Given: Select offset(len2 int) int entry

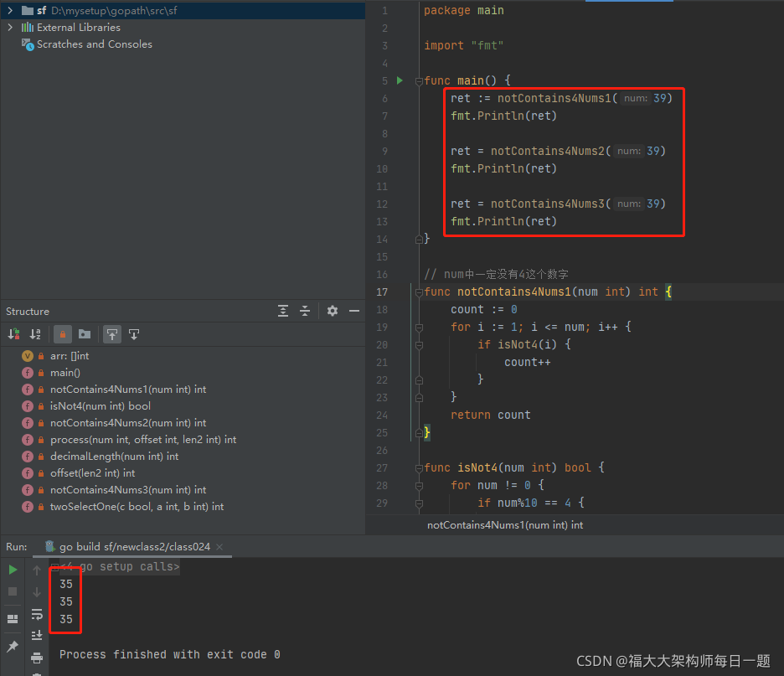Looking at the screenshot, I should (x=92, y=473).
